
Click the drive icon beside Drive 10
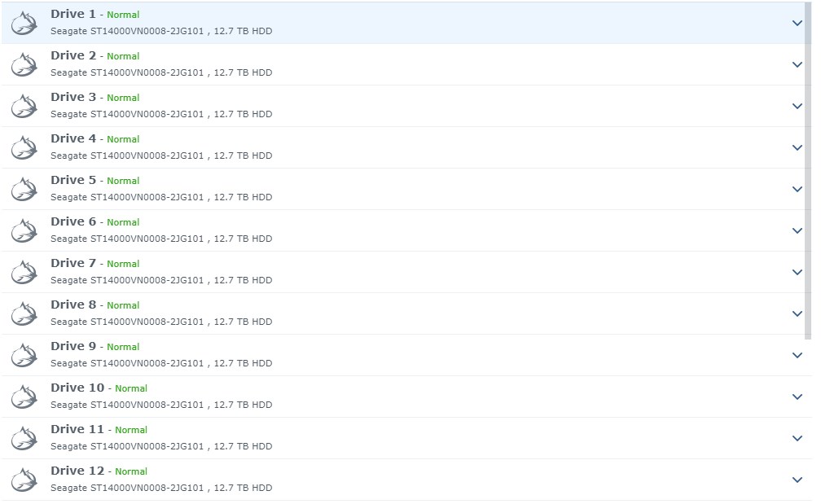(x=24, y=397)
